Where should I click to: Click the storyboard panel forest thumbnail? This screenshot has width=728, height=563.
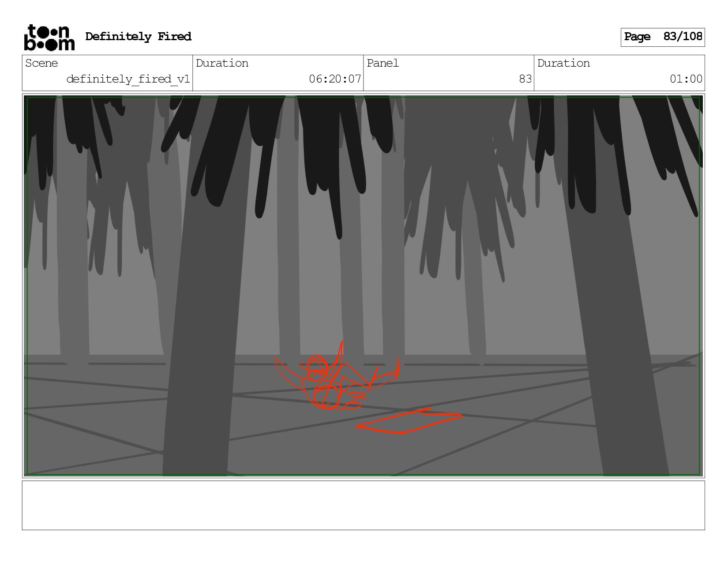pos(363,286)
